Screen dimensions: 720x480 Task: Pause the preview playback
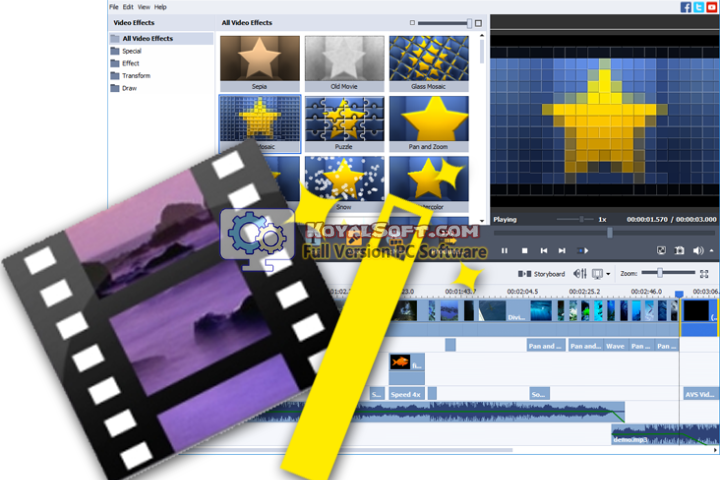[x=505, y=251]
